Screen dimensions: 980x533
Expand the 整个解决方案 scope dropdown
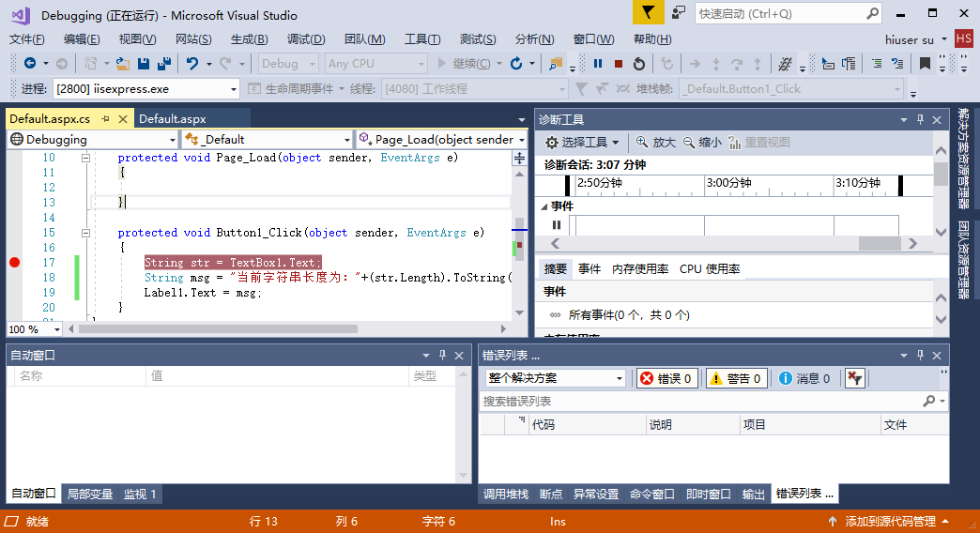point(554,378)
